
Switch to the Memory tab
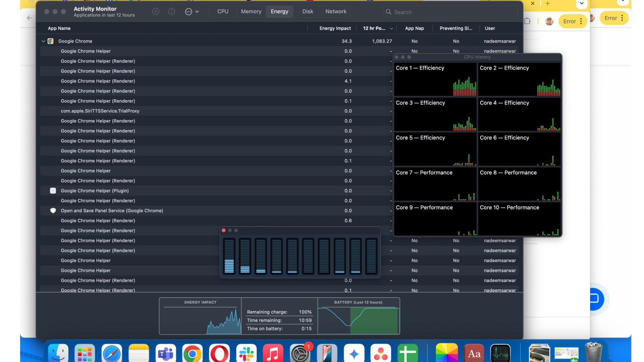pos(251,11)
